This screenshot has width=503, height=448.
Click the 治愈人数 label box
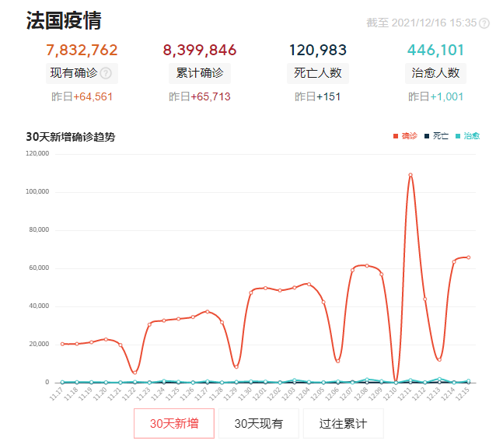(x=435, y=73)
